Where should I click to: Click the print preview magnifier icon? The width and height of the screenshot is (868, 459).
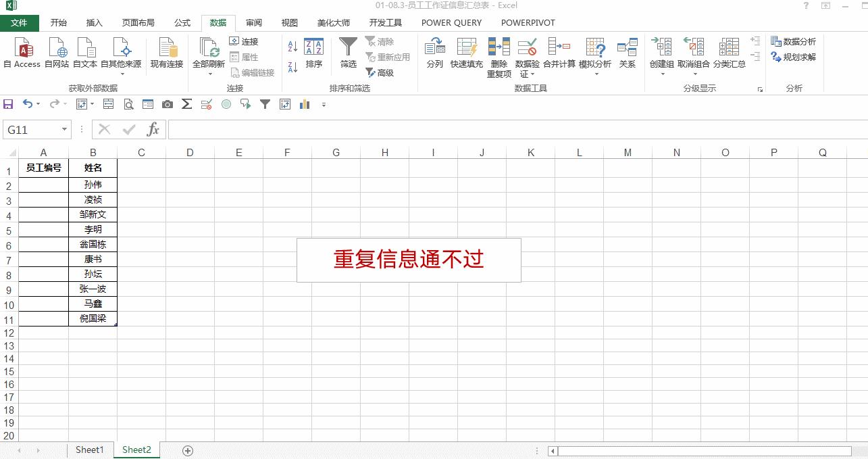128,104
